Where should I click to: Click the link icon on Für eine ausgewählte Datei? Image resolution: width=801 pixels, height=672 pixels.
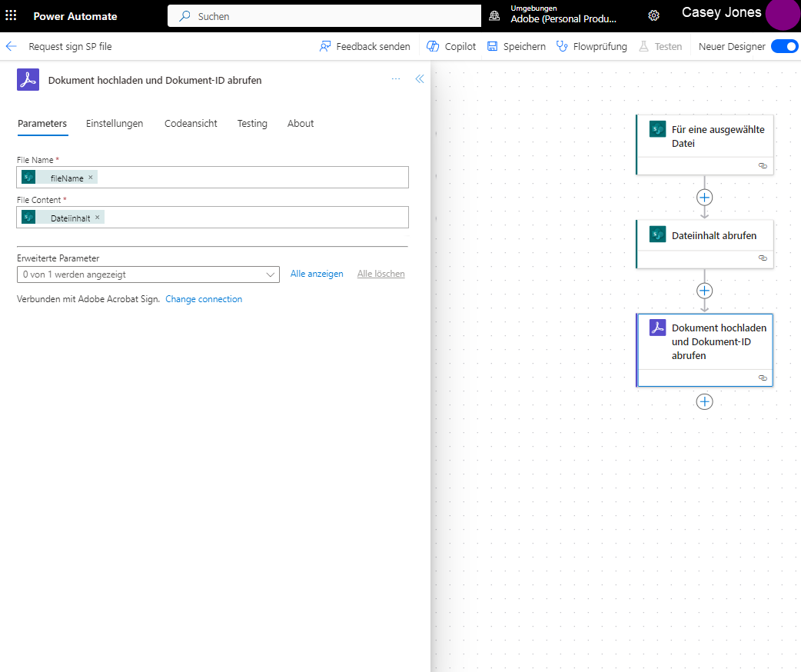(x=763, y=165)
